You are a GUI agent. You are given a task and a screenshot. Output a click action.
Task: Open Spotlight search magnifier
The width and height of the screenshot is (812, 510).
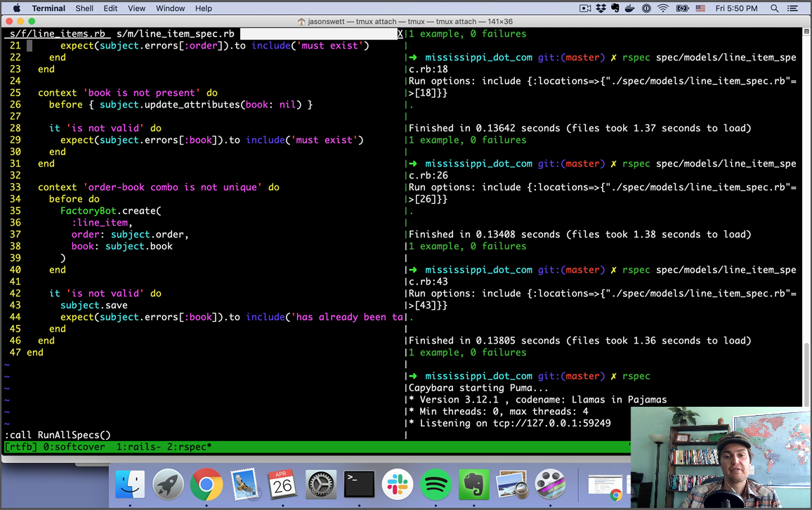point(775,8)
